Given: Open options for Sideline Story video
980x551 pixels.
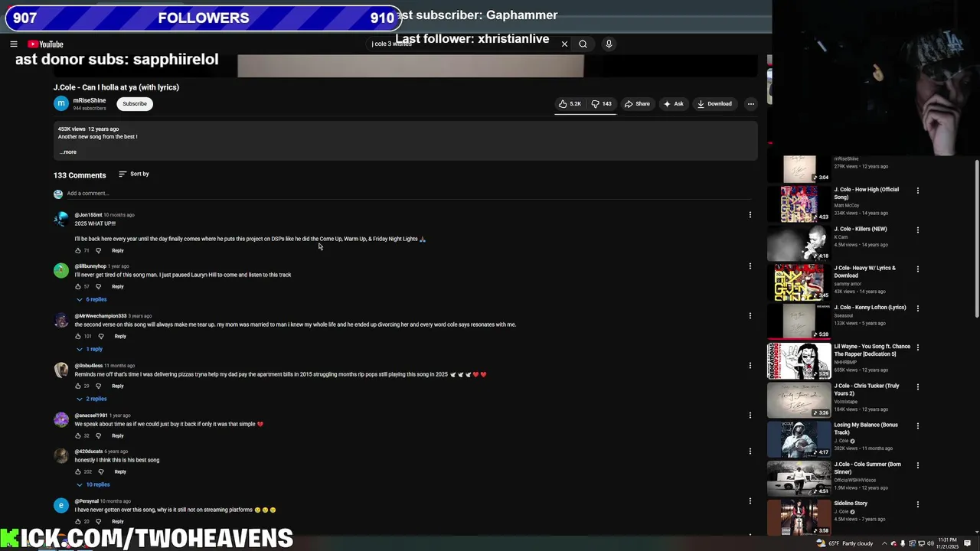Looking at the screenshot, I should pos(918,504).
